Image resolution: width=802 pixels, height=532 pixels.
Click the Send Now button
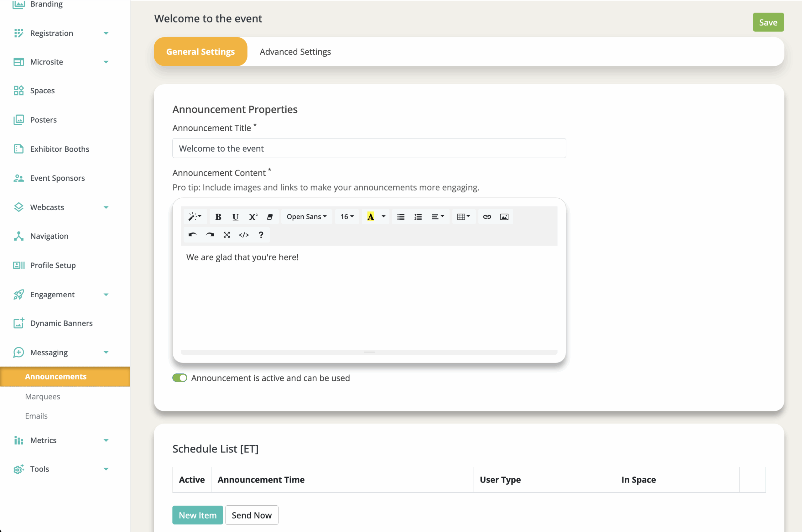click(x=251, y=515)
